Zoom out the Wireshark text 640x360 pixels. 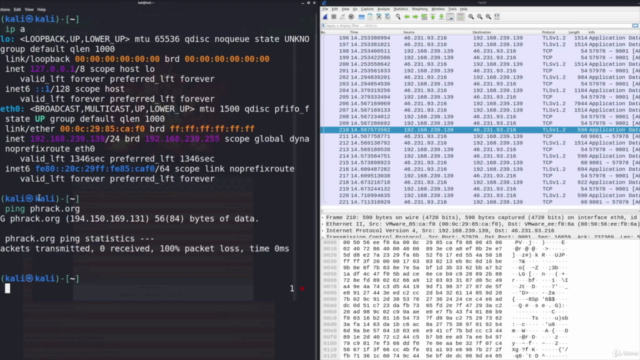pyautogui.click(x=480, y=17)
